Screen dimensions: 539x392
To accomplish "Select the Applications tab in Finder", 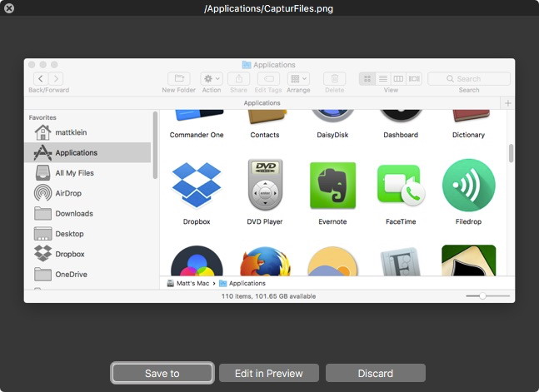I will pyautogui.click(x=262, y=103).
